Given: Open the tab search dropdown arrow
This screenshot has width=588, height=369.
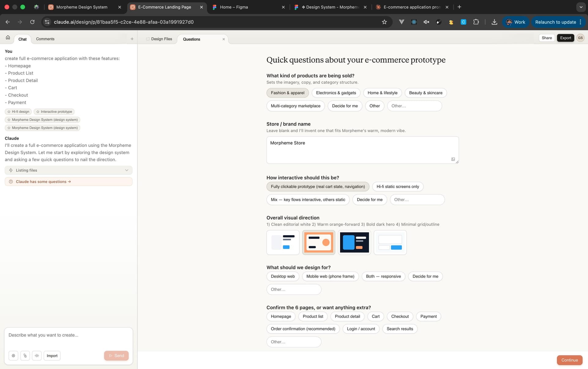Looking at the screenshot, I should click(x=581, y=7).
